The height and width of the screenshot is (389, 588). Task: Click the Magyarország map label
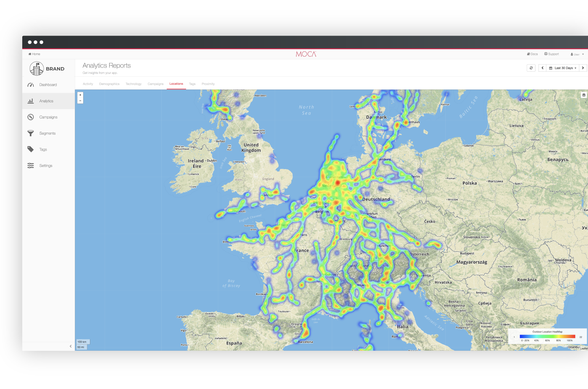tap(472, 262)
